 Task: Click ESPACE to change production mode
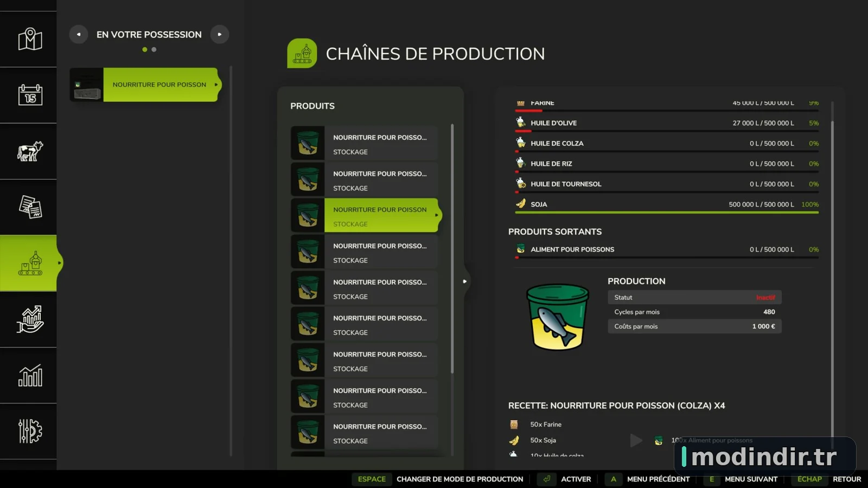tap(372, 479)
